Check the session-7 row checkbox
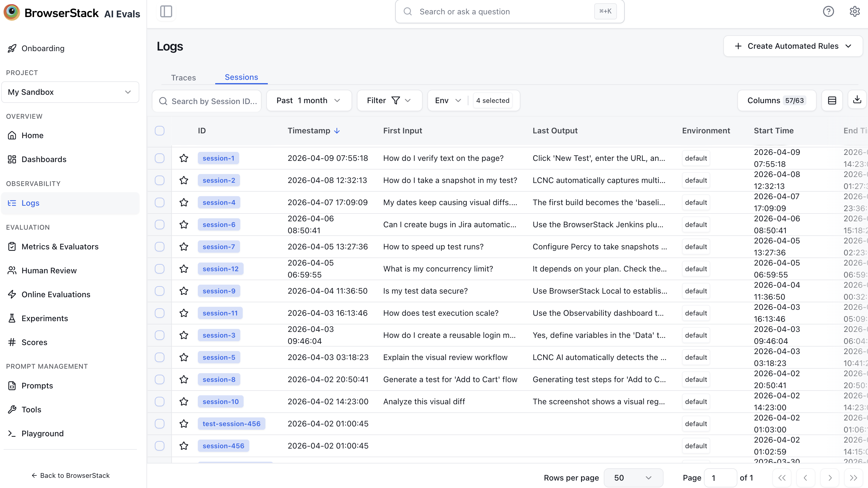The width and height of the screenshot is (868, 488). (x=160, y=247)
